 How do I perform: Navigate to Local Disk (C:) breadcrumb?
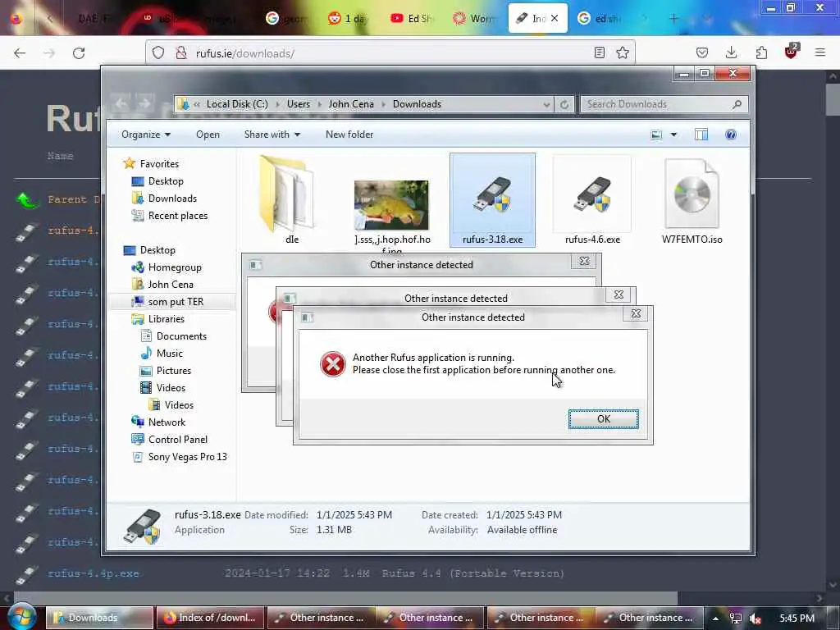(x=237, y=104)
